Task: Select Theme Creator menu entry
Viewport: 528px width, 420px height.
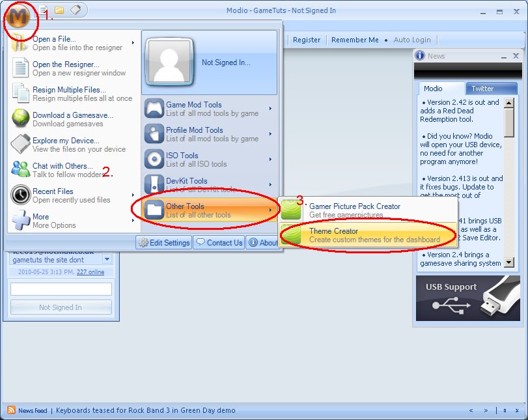Action: click(x=368, y=235)
